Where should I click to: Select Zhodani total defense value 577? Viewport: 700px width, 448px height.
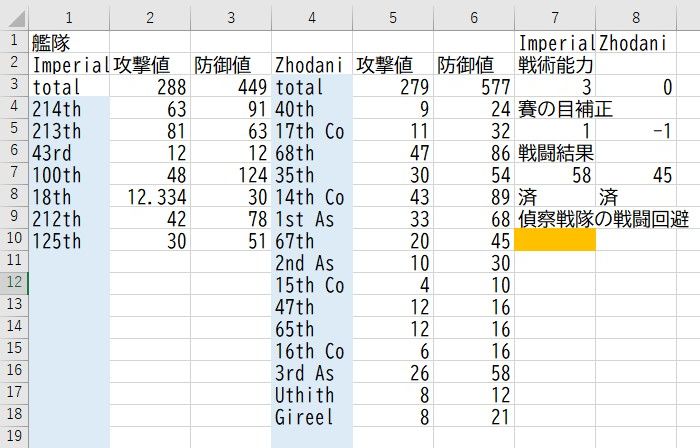point(474,86)
